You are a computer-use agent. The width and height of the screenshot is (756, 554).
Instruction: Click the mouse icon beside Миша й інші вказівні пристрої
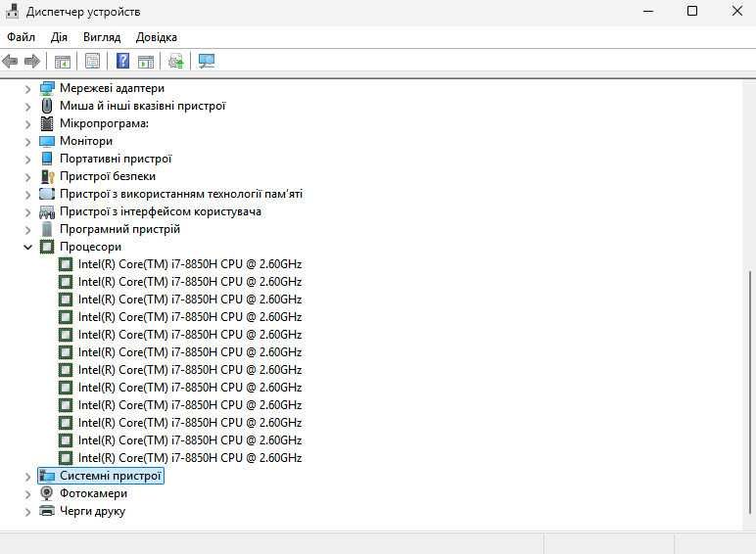tap(47, 106)
